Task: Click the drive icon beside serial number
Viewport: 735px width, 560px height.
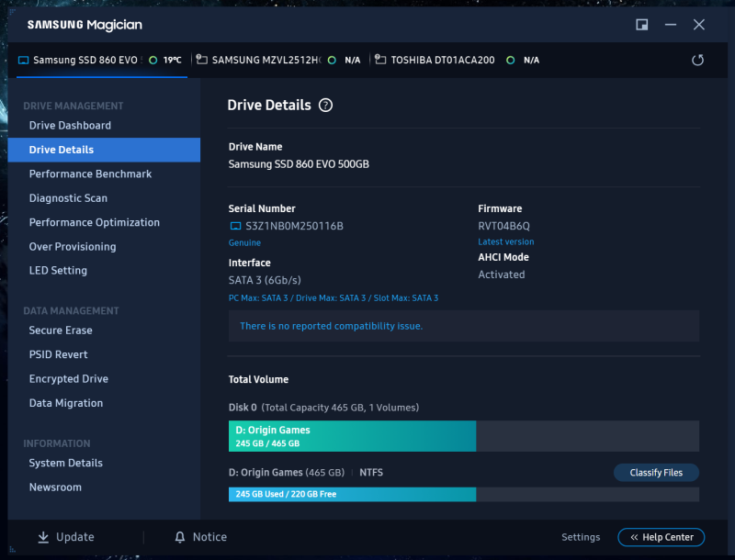Action: click(235, 226)
